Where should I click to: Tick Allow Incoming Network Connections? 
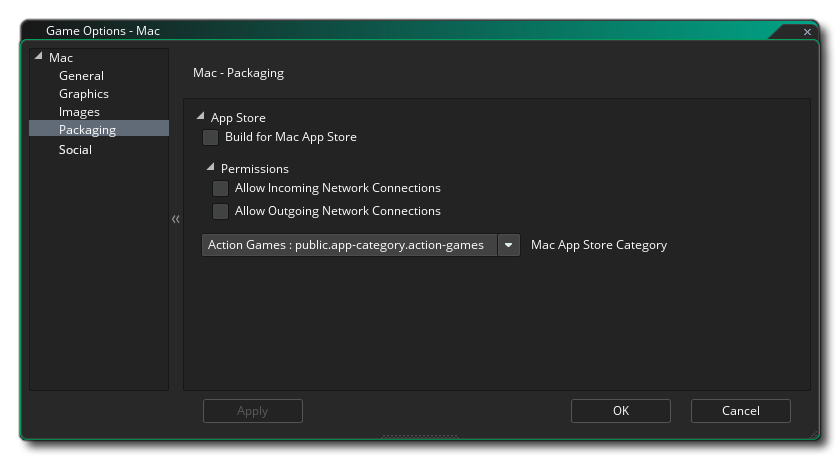click(x=220, y=188)
